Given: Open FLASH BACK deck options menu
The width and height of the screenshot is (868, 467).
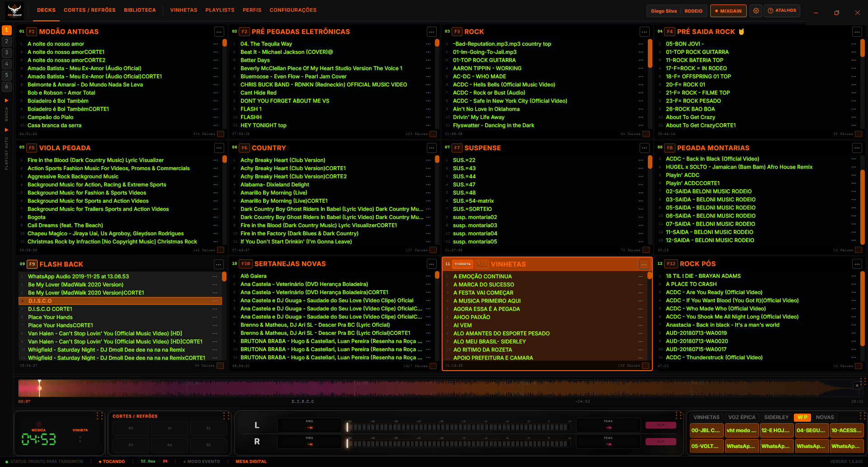Looking at the screenshot, I should 219,264.
